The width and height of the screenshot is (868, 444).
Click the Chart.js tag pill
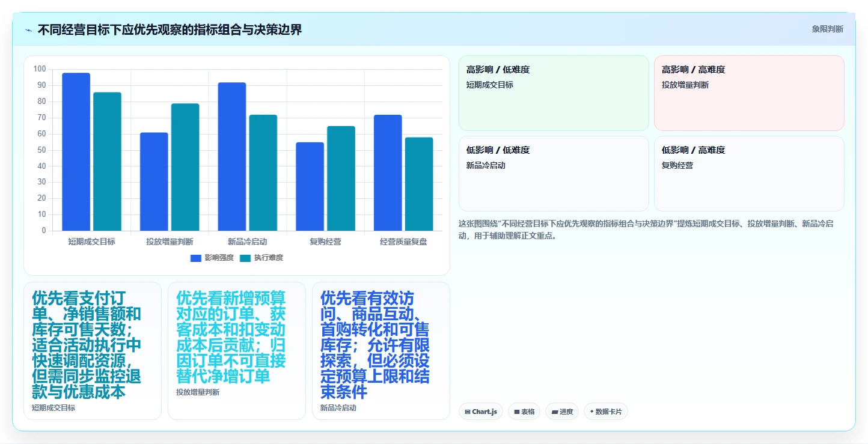tap(481, 412)
